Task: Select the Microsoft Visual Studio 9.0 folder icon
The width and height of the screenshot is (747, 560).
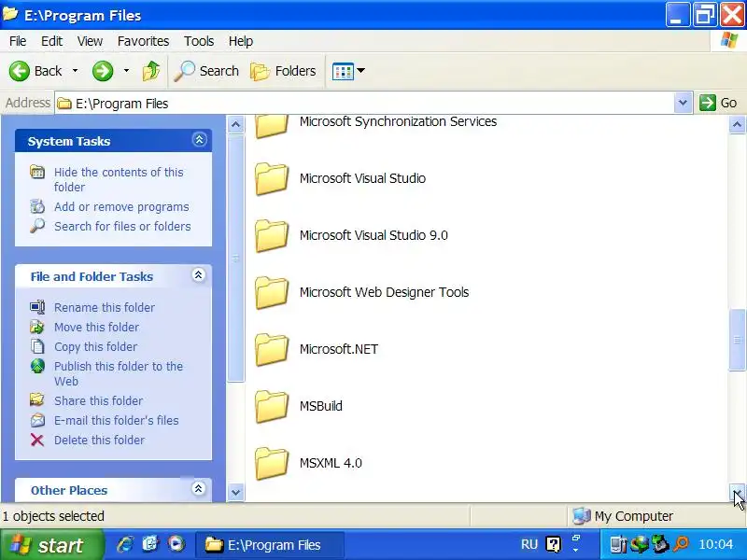Action: point(272,236)
